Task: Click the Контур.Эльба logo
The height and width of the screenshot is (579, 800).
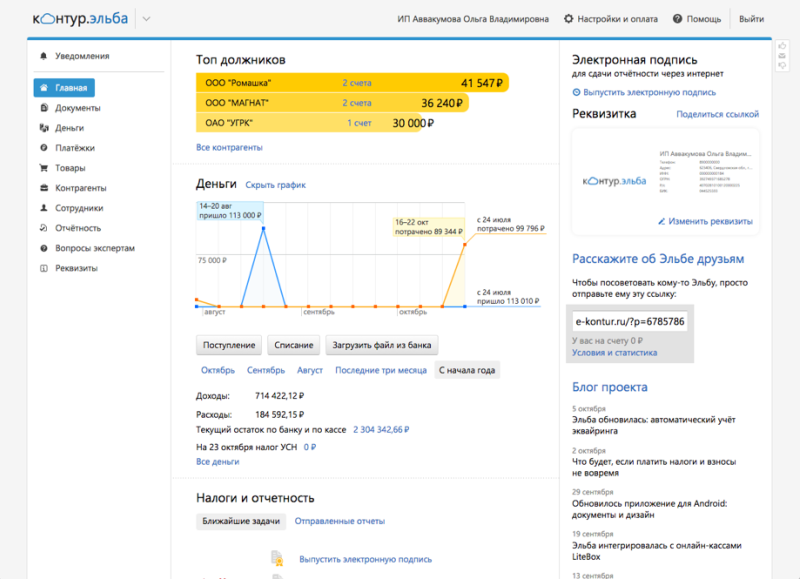Action: coord(80,19)
